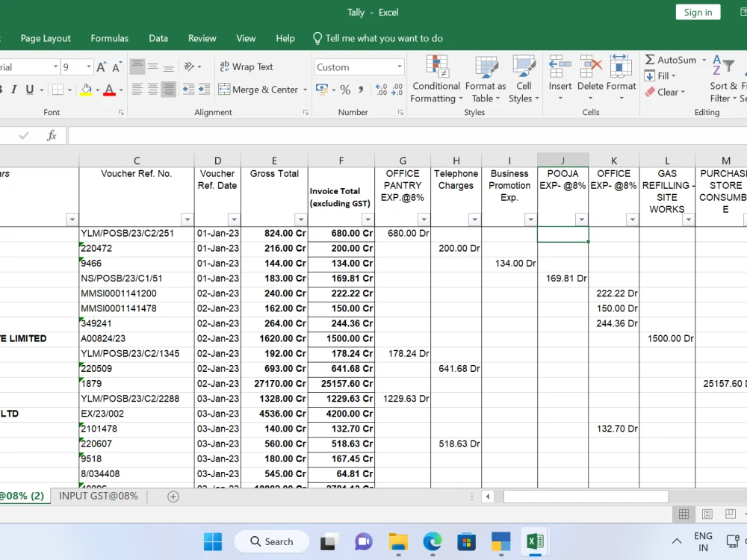
Task: Select the INPUT GST@08% sheet tab
Action: (98, 497)
